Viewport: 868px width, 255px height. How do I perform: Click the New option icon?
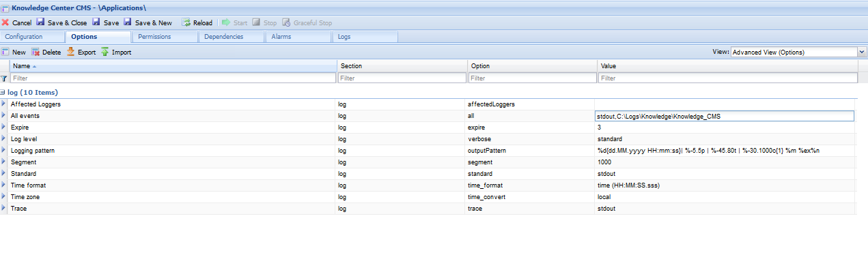5,52
